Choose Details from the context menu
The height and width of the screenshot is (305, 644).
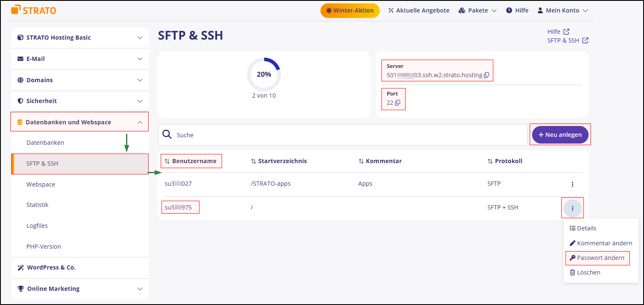(583, 228)
